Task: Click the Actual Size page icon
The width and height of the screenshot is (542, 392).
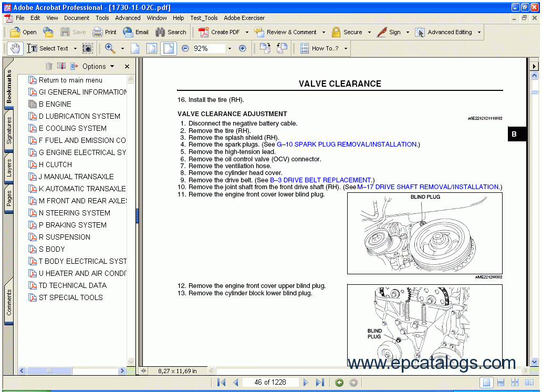Action: (x=135, y=48)
